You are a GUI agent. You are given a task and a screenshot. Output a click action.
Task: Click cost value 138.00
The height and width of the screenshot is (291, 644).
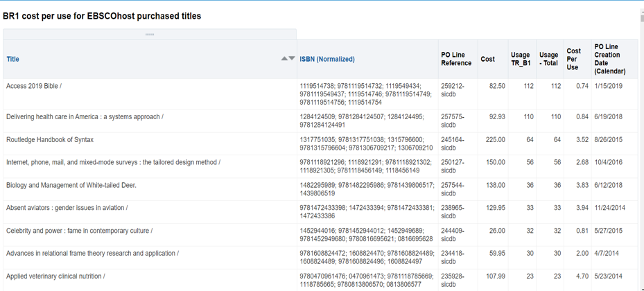pos(496,186)
